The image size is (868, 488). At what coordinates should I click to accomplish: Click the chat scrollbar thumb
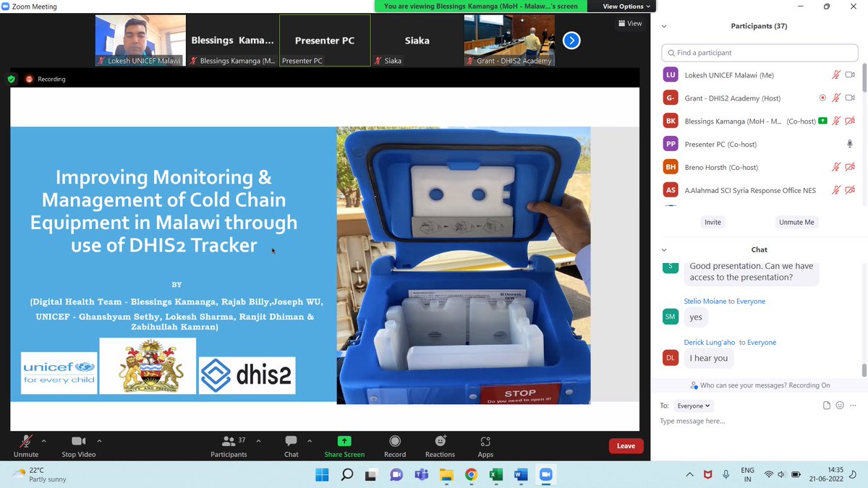864,369
